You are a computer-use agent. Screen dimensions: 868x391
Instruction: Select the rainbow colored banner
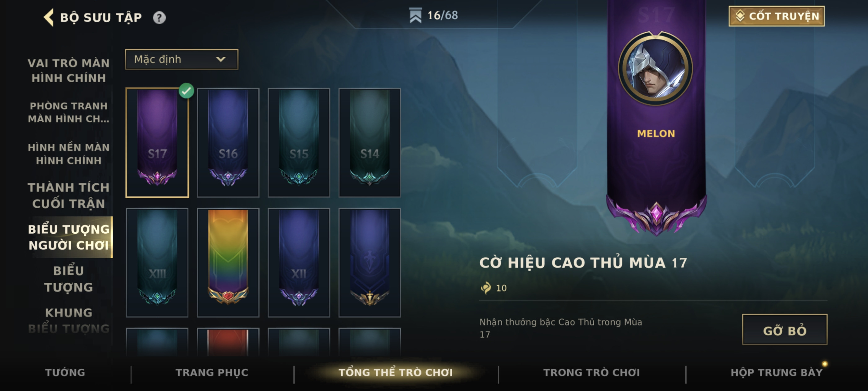click(x=228, y=263)
